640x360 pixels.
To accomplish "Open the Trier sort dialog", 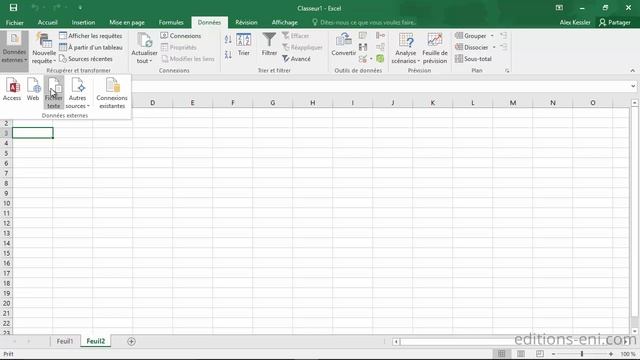I will point(244,45).
